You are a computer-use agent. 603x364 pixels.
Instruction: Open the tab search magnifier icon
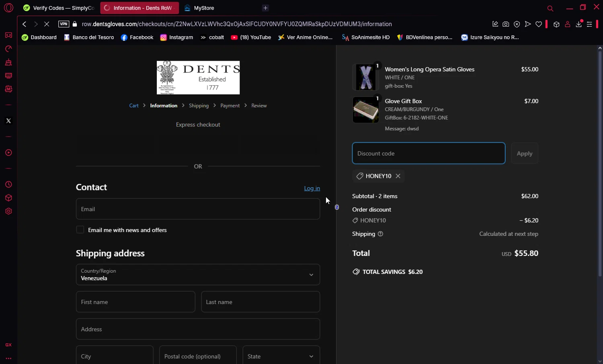550,8
